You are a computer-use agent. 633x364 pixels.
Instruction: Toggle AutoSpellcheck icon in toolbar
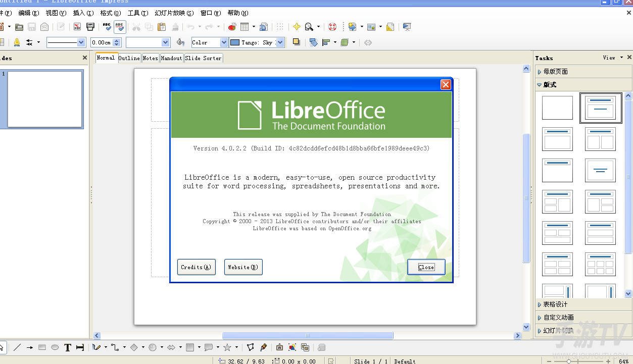pyautogui.click(x=120, y=27)
